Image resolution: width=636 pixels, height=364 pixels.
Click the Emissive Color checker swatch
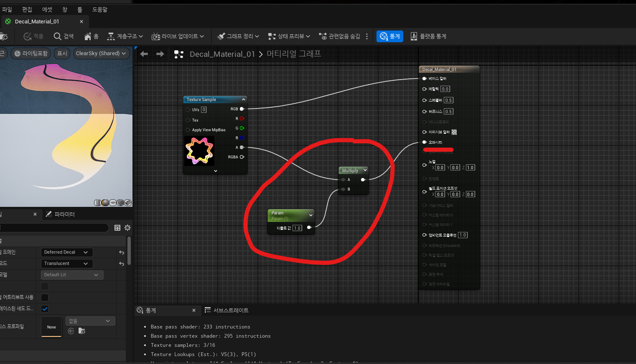pyautogui.click(x=454, y=132)
